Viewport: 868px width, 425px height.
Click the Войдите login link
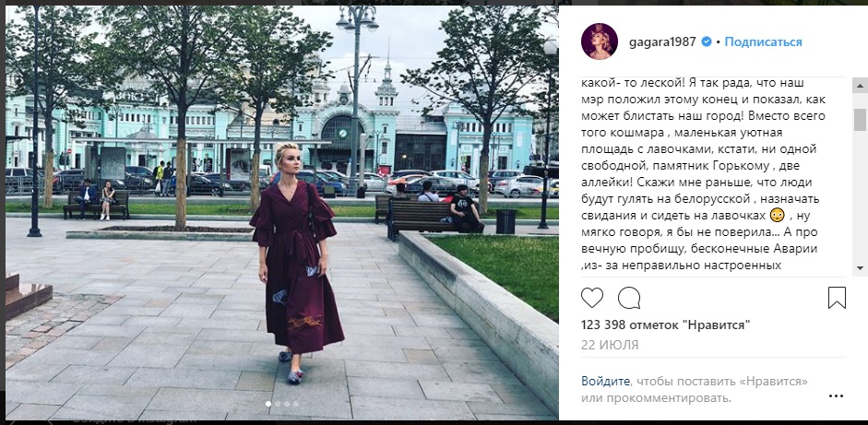pyautogui.click(x=606, y=381)
